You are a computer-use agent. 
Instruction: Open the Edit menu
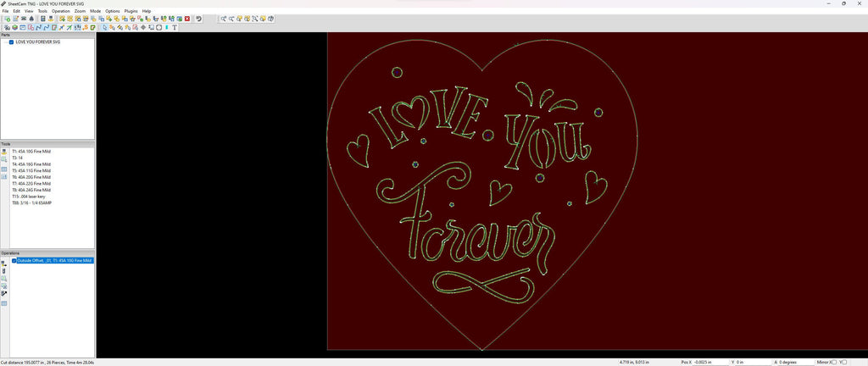coord(17,11)
